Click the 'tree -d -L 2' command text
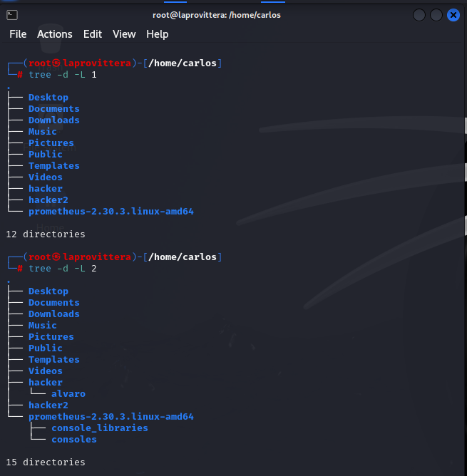Viewport: 467px width, 476px height. pos(63,269)
